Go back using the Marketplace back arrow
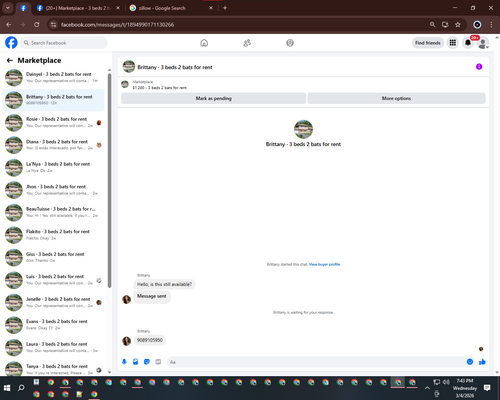The width and height of the screenshot is (500, 400). tap(10, 60)
